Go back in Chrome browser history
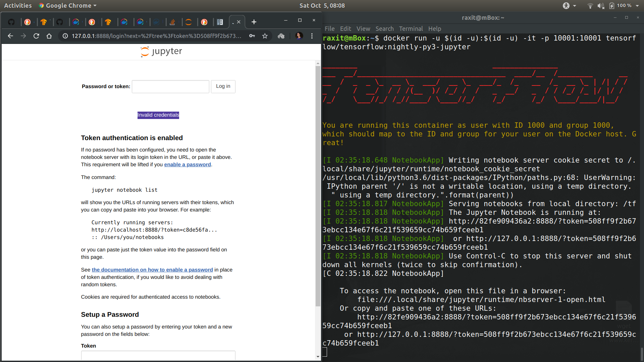644x362 pixels. click(10, 36)
